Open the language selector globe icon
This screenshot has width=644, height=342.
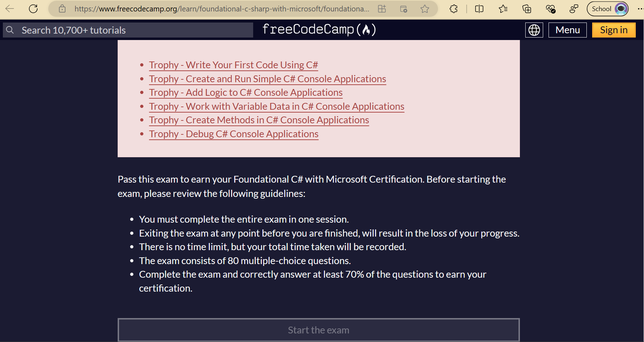click(534, 30)
